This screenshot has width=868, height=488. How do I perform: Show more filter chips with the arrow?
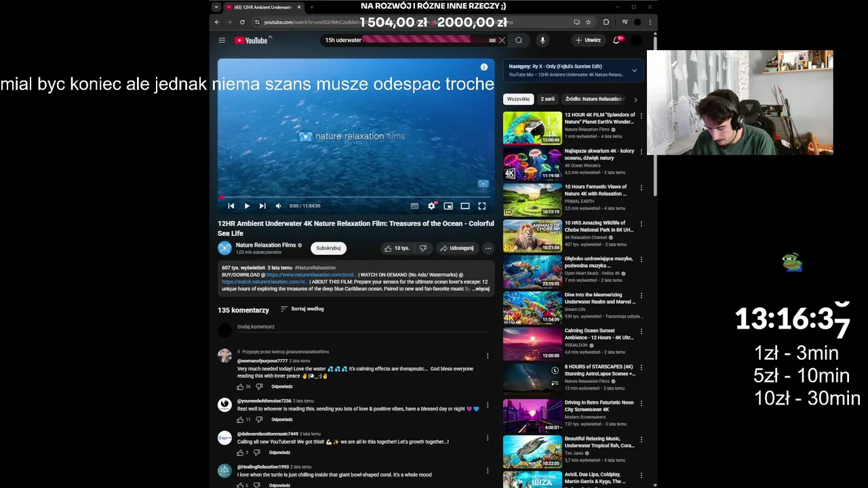click(x=635, y=100)
